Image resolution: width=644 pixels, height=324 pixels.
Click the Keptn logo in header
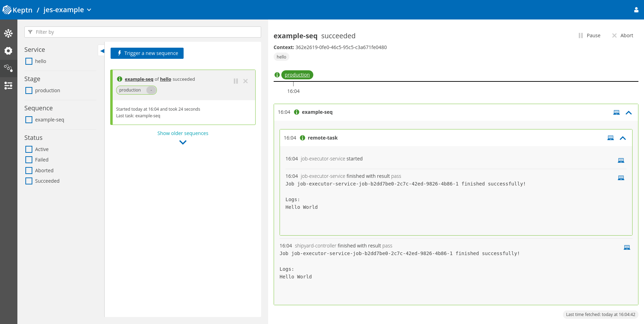(17, 10)
